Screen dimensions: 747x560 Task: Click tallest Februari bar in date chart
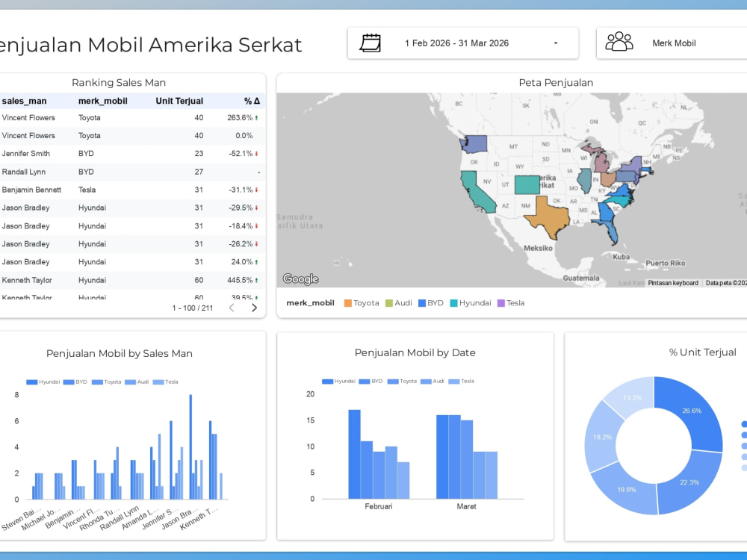coord(354,454)
